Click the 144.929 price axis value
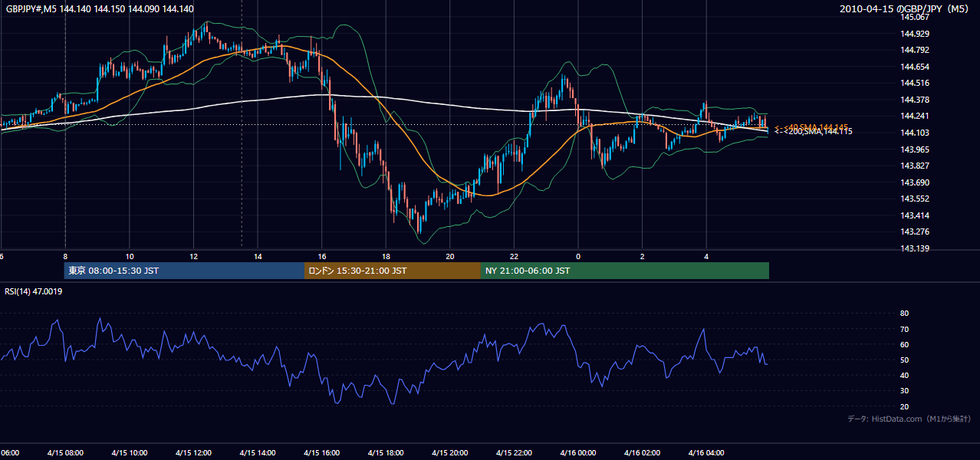 [915, 34]
